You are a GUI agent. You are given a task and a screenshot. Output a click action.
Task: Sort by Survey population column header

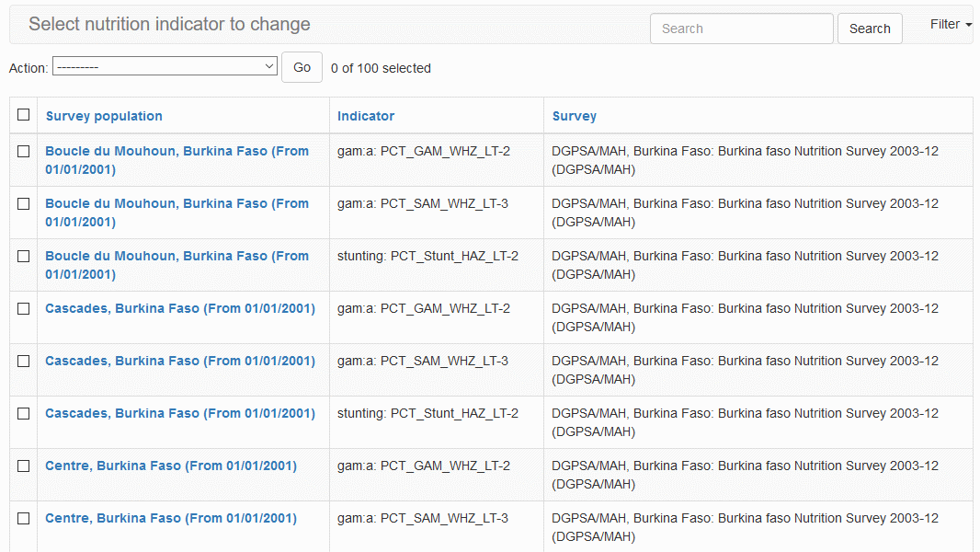(104, 116)
